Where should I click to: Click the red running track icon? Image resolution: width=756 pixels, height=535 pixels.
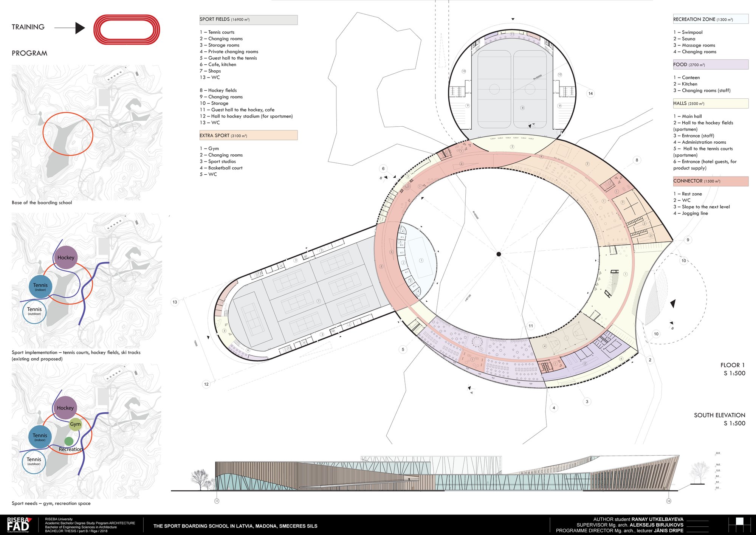coord(127,29)
